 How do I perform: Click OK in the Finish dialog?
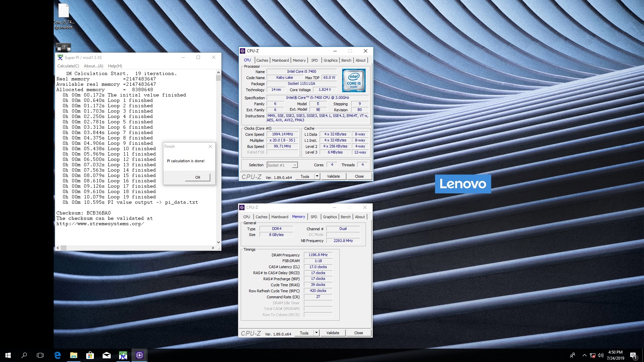198,177
